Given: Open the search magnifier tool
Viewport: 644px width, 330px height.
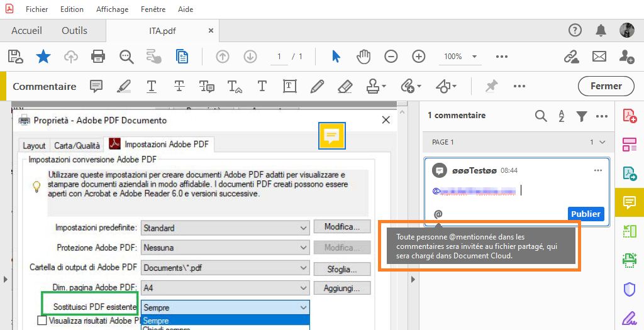Looking at the screenshot, I should tap(126, 57).
